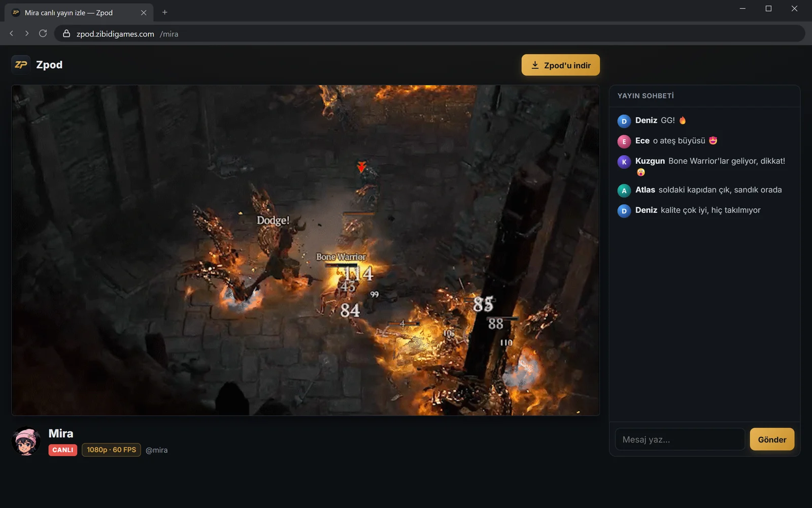Viewport: 812px width, 508px height.
Task: Open Mira's avatar picture
Action: click(x=26, y=441)
